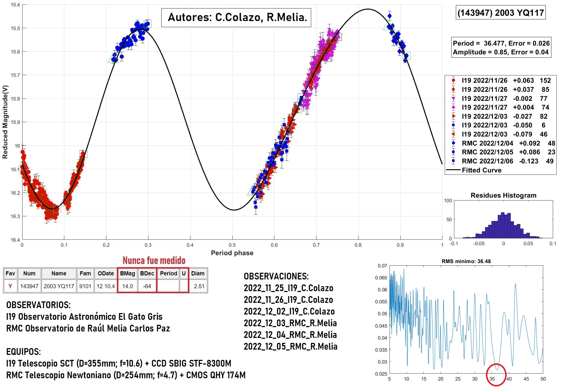Click the red circle marker icon for I19 2022/11/26 +0.063
Image resolution: width=561 pixels, height=392 pixels.
point(453,80)
